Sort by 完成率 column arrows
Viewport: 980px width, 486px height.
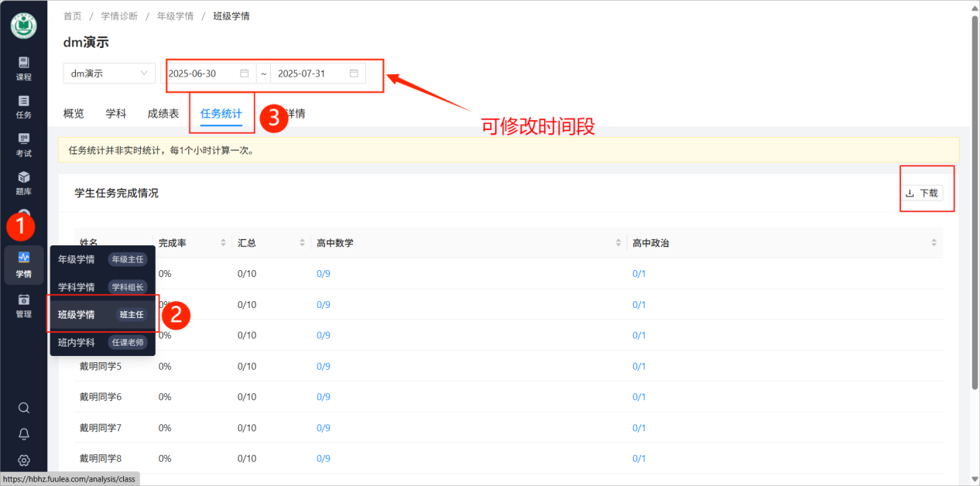tap(224, 243)
